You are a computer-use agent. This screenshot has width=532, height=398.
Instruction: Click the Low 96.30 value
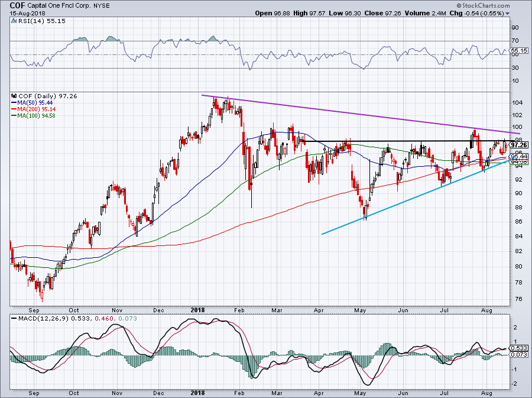(345, 13)
